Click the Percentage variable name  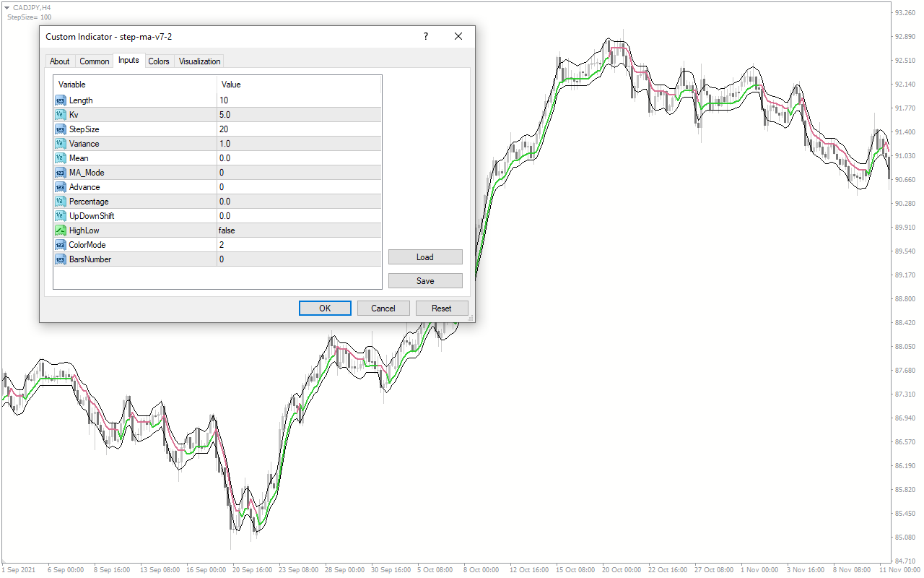89,202
